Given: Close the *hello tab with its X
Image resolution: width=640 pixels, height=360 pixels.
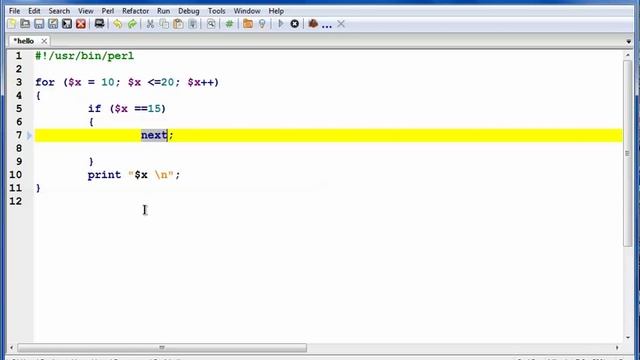Looking at the screenshot, I should [x=44, y=41].
